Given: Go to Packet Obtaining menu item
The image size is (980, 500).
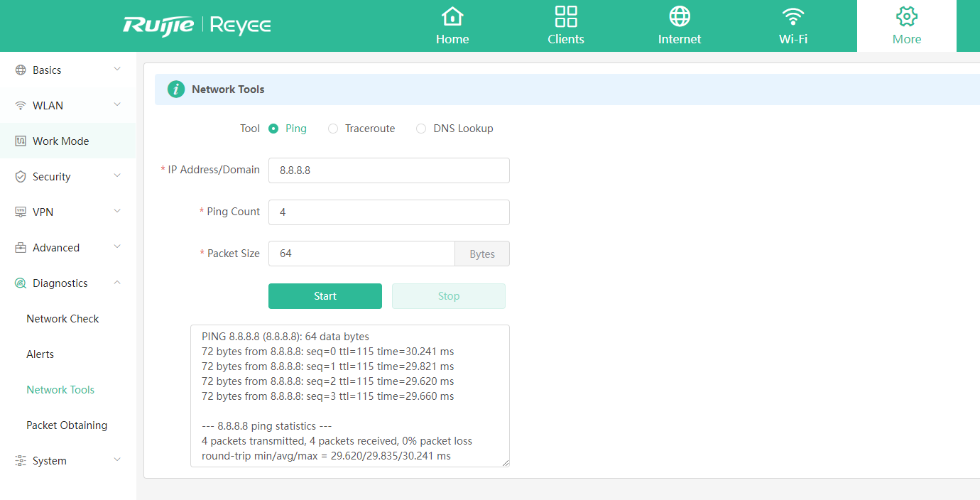Looking at the screenshot, I should tap(67, 425).
